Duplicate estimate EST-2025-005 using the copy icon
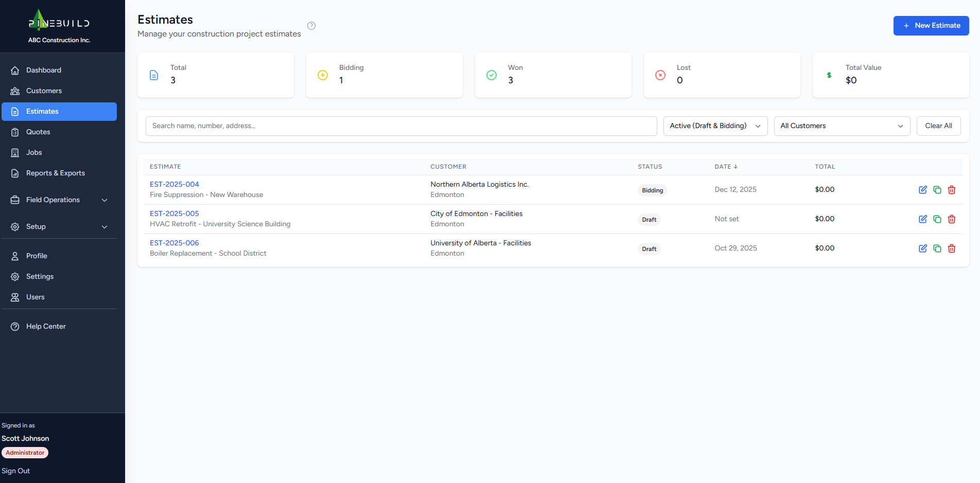 tap(937, 219)
